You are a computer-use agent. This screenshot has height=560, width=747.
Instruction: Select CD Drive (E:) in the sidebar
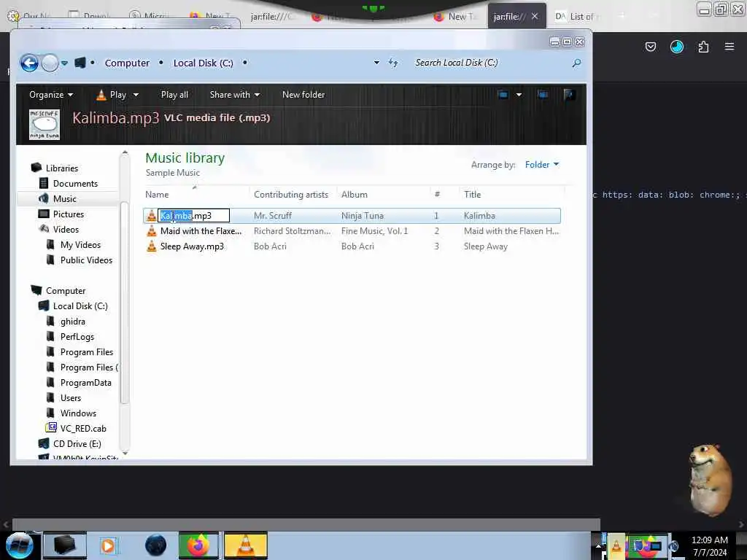click(76, 443)
